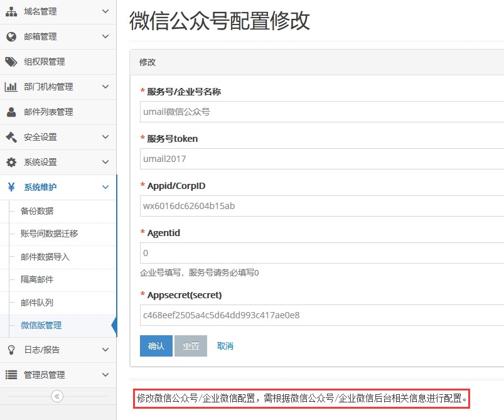Click the user icon beside 邮件列表管理
The image size is (504, 420).
11,112
